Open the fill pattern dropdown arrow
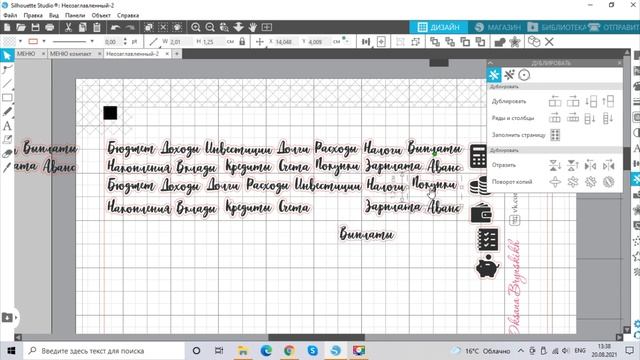Image resolution: width=640 pixels, height=360 pixels. coord(20,41)
